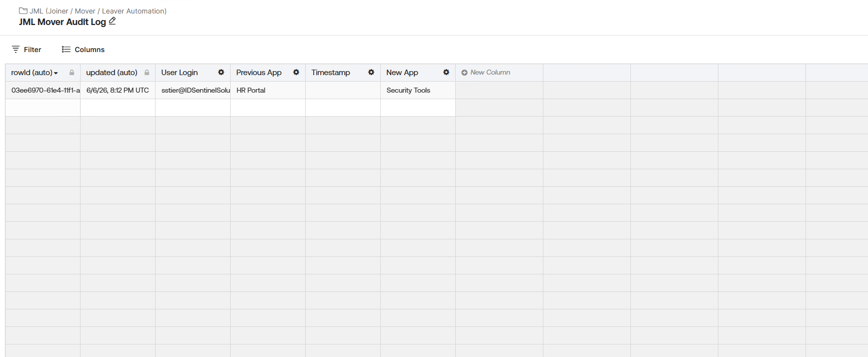Open settings gear for New App column
This screenshot has width=868, height=357.
[446, 72]
